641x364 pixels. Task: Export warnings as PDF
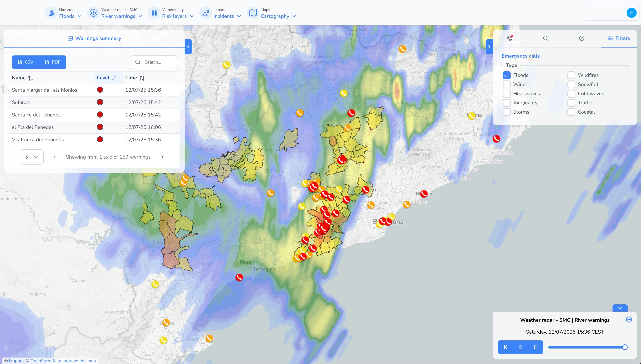click(x=53, y=62)
